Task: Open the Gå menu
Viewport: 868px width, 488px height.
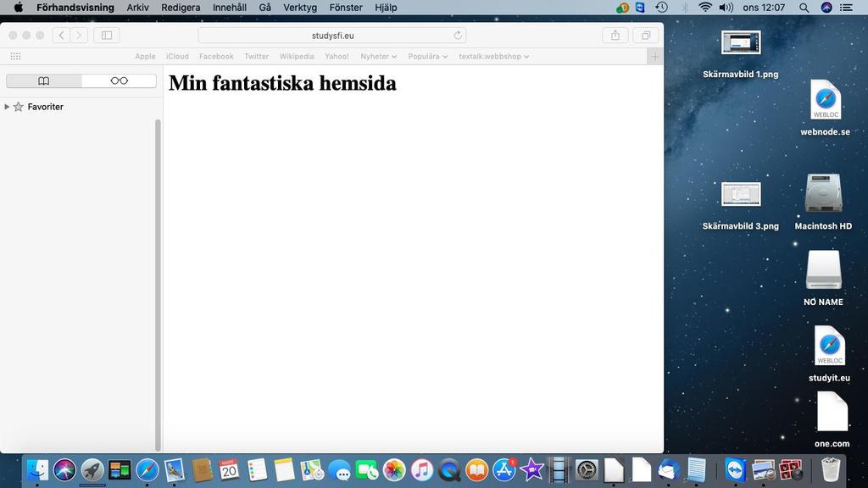Action: [x=264, y=7]
